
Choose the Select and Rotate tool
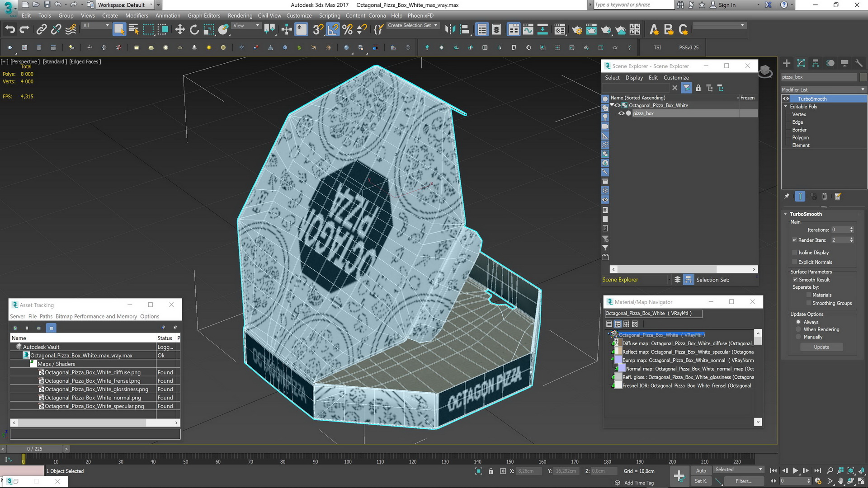pyautogui.click(x=194, y=30)
